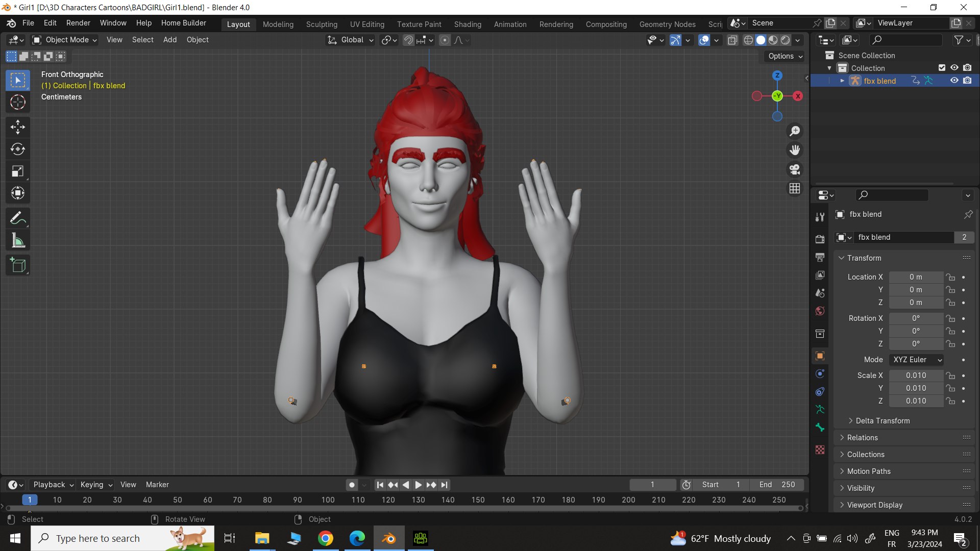This screenshot has width=980, height=551.
Task: Switch to the UV Editing workspace tab
Action: [367, 24]
